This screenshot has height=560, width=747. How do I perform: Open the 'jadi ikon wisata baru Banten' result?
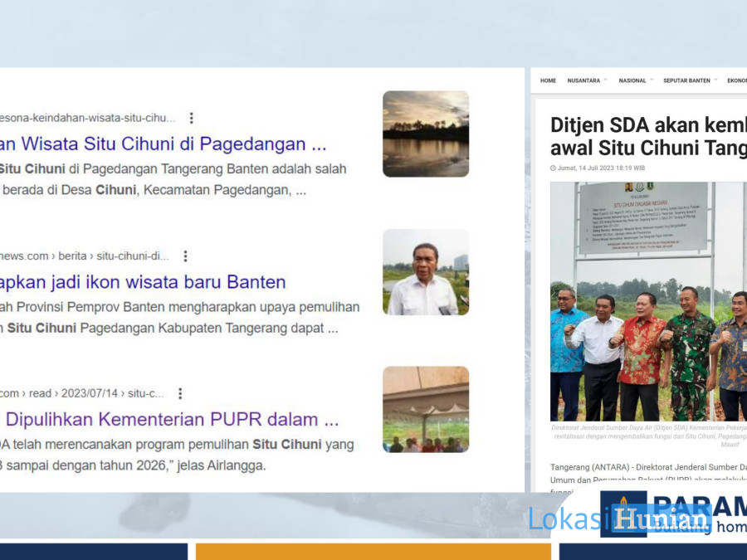click(143, 282)
